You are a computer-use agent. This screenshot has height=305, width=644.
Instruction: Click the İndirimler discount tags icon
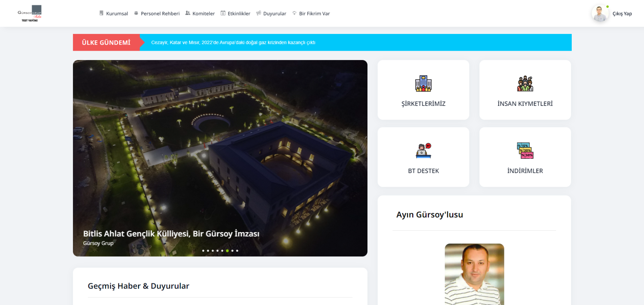(x=525, y=151)
